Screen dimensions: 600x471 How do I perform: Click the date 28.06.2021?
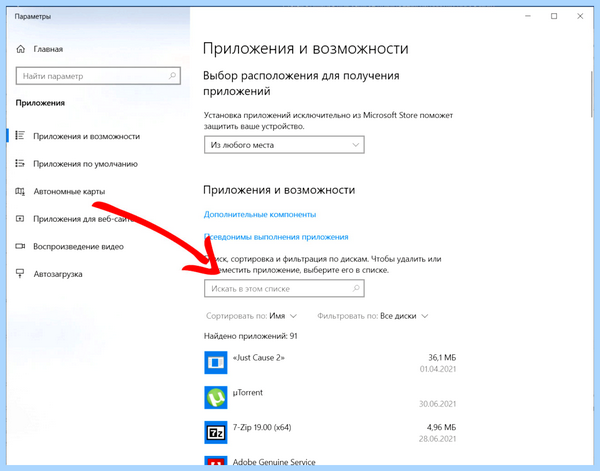pyautogui.click(x=437, y=439)
